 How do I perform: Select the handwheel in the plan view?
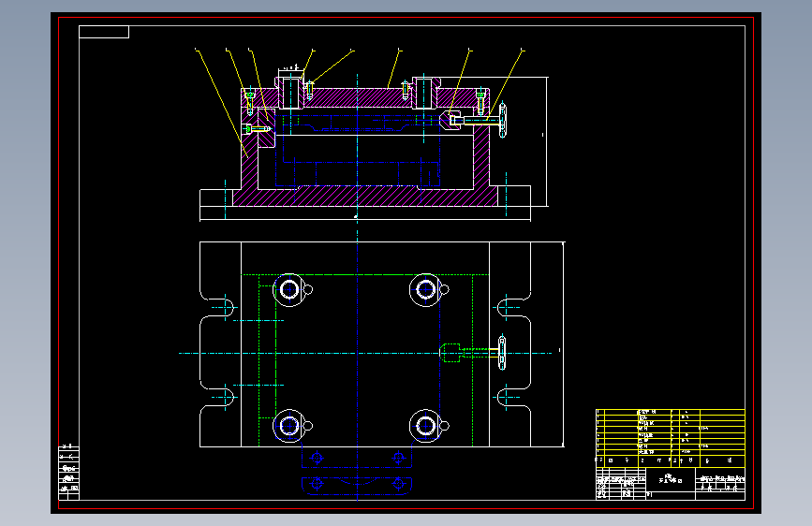[x=502, y=353]
